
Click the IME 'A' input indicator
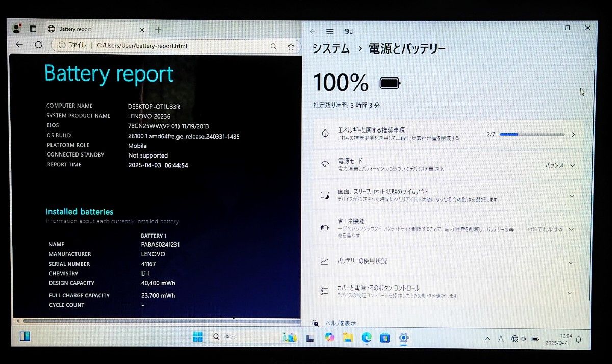pyautogui.click(x=501, y=339)
